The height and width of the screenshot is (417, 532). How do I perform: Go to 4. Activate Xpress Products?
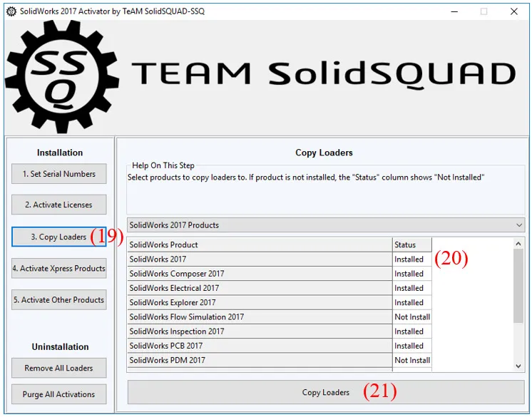tap(59, 269)
